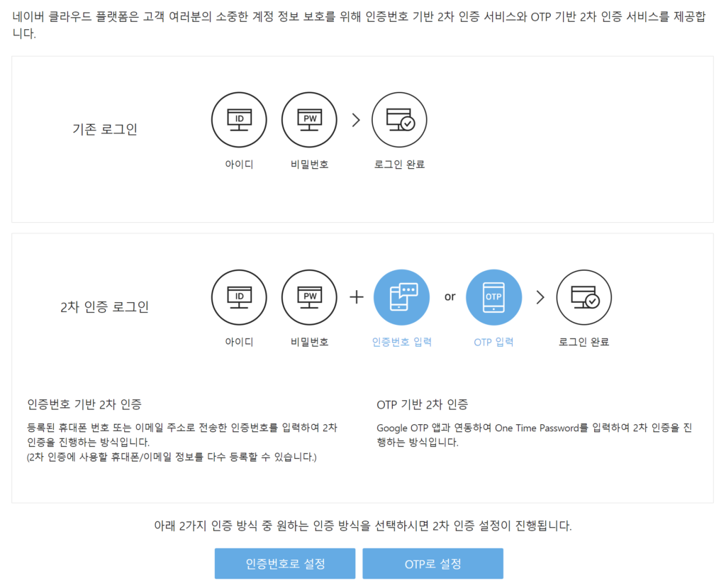Image resolution: width=726 pixels, height=588 pixels.
Task: Click the "or" text between blue icons
Action: tap(449, 296)
